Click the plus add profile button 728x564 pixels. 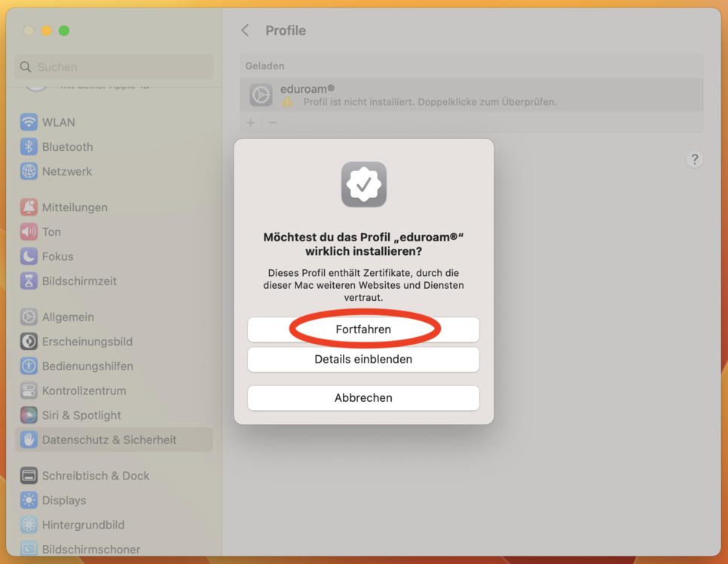click(x=251, y=123)
